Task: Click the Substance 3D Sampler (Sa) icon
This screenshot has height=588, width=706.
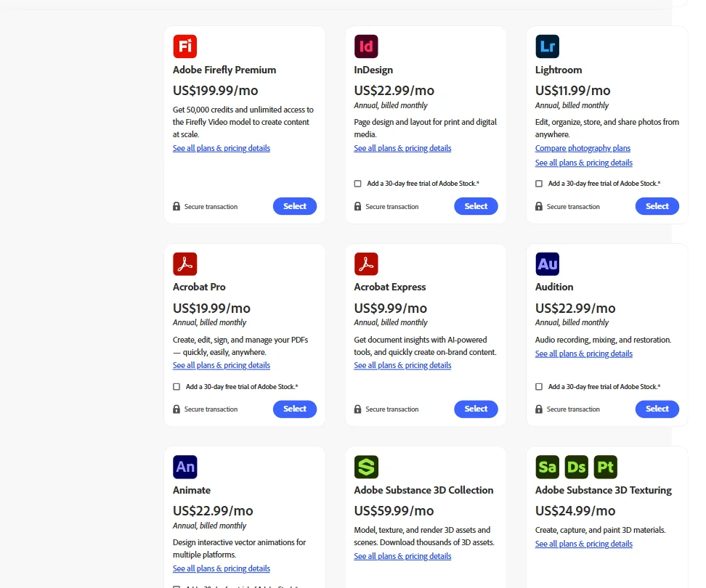Action: 547,467
